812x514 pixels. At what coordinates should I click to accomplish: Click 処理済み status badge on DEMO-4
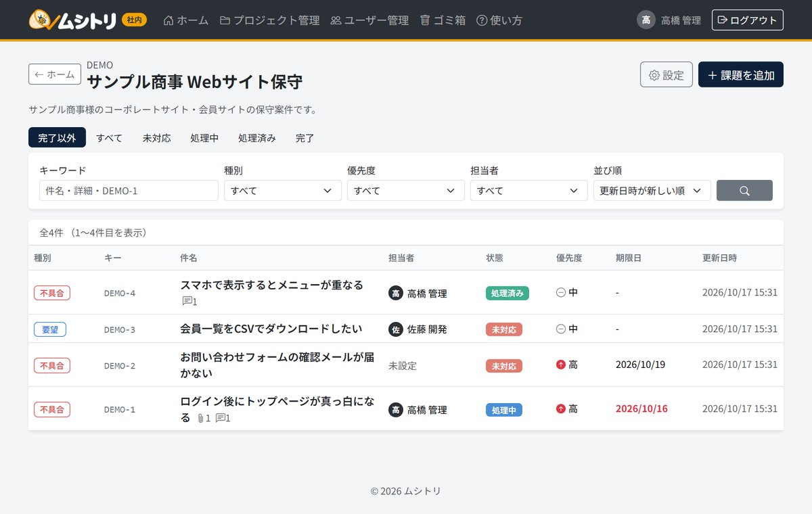click(x=507, y=293)
